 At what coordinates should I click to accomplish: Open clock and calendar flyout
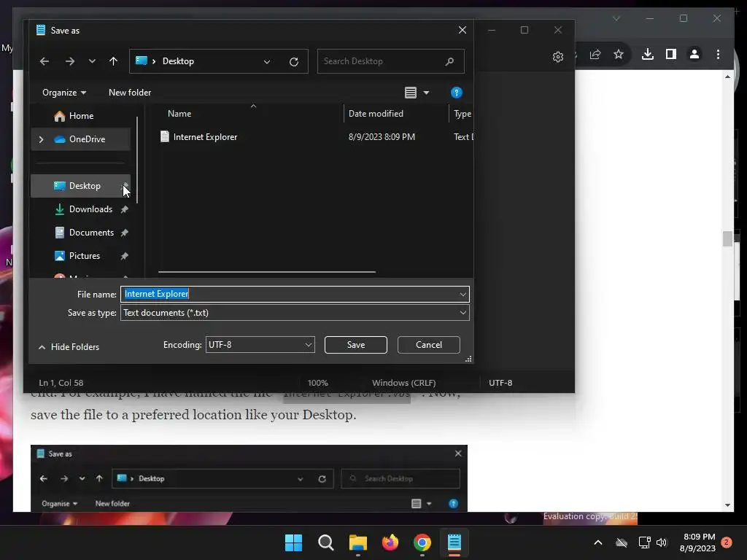(x=698, y=542)
